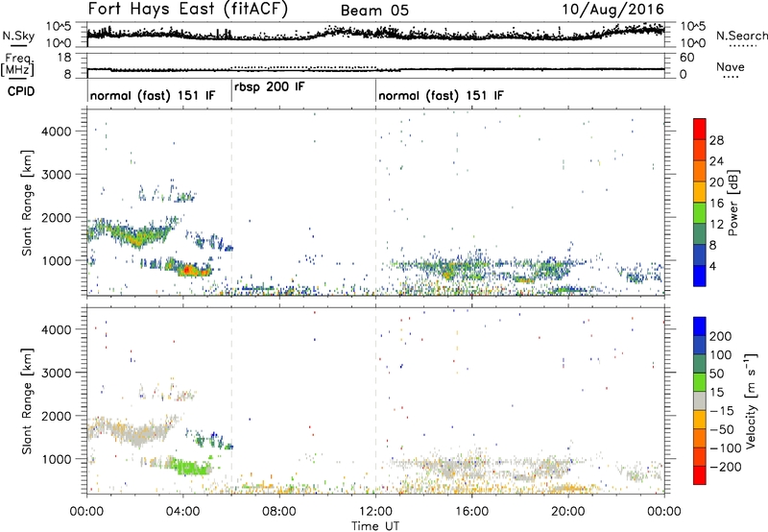Screen dimensions: 768x532
Task: Click the dotted Nave trace above rbsp interval
Action: pos(303,66)
